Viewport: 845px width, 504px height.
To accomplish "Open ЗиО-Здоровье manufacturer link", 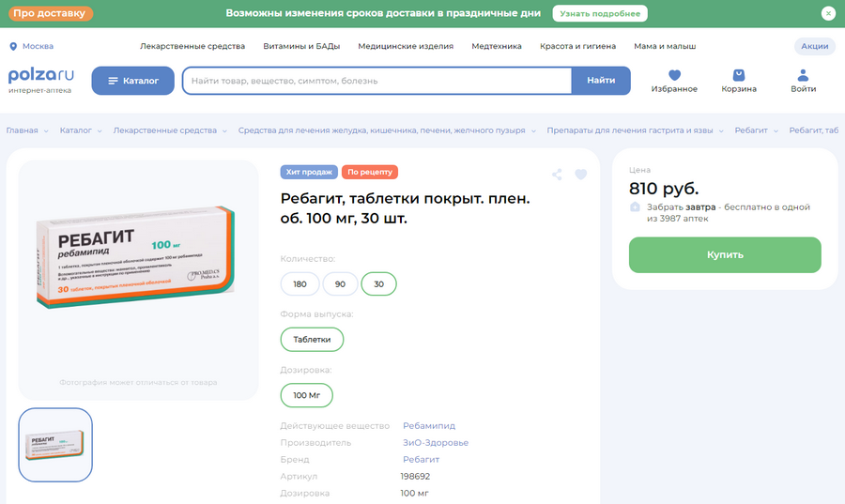I will coord(436,443).
